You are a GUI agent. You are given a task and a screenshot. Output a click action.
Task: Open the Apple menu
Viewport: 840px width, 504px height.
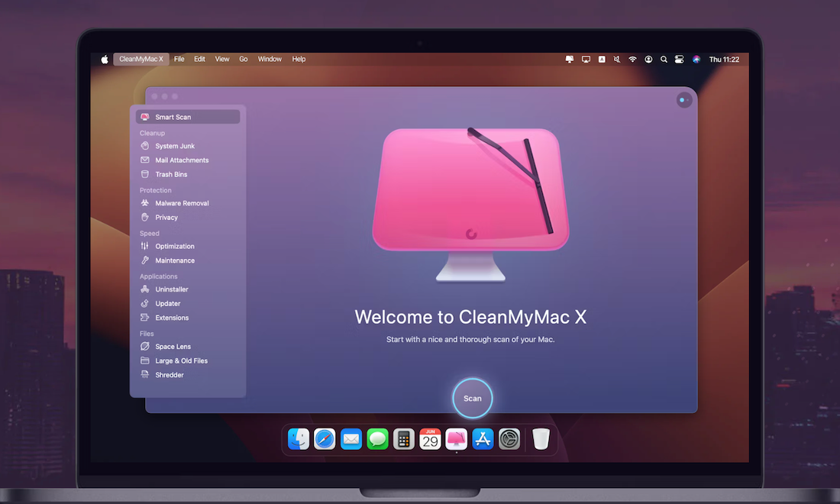pos(105,60)
